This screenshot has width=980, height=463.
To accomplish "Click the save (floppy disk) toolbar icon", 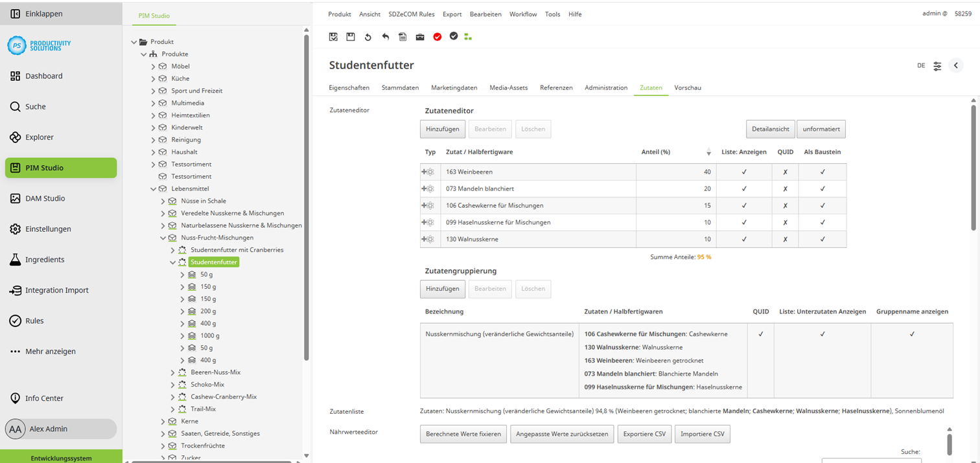I will point(351,37).
